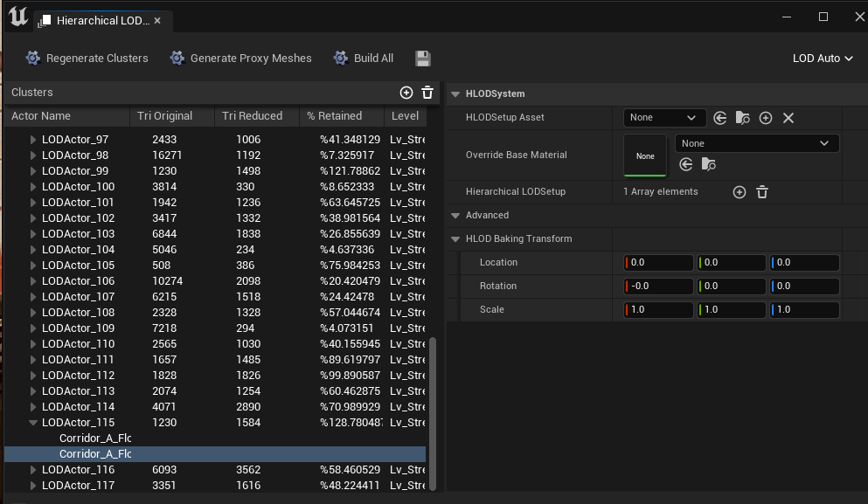
Task: Sort by Tri Original column header
Action: [x=172, y=115]
